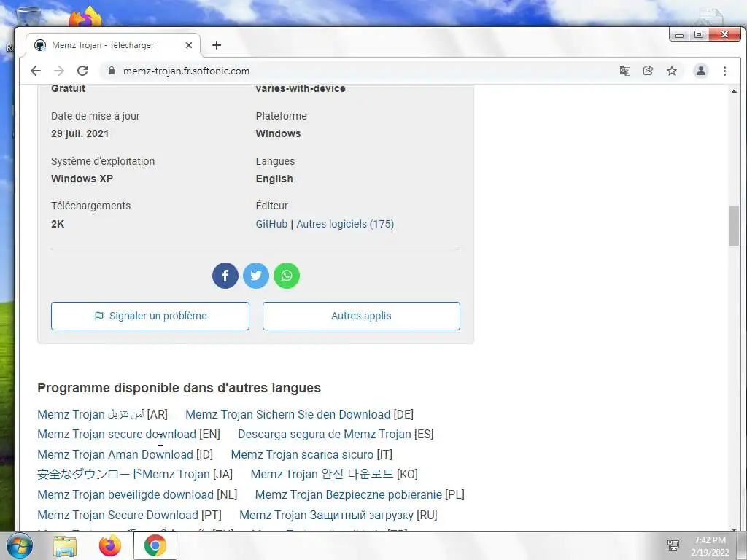The height and width of the screenshot is (560, 747).
Task: Go back to the previous page
Action: tap(36, 71)
